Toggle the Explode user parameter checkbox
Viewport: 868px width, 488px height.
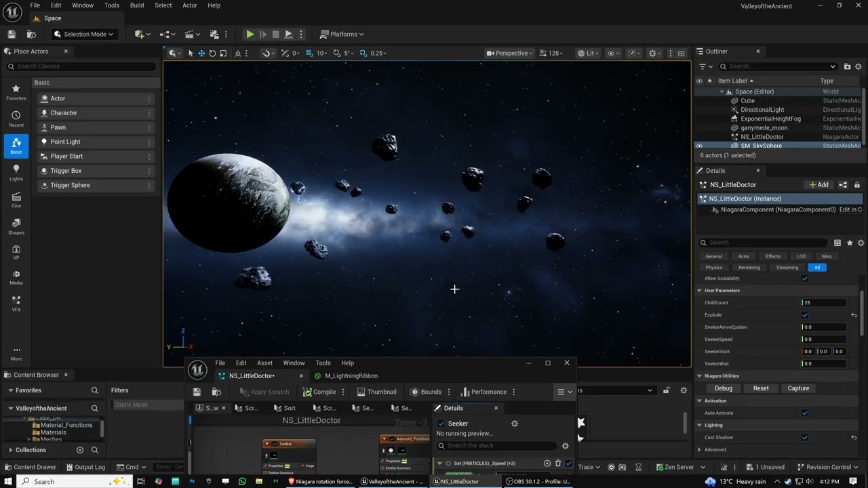tap(805, 315)
